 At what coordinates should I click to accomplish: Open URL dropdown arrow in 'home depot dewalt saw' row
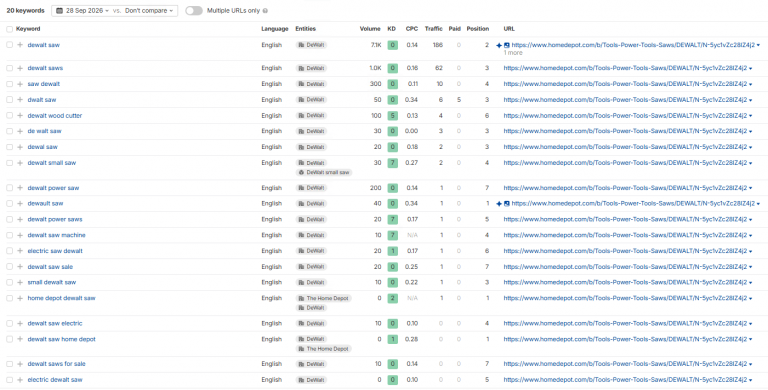750,298
